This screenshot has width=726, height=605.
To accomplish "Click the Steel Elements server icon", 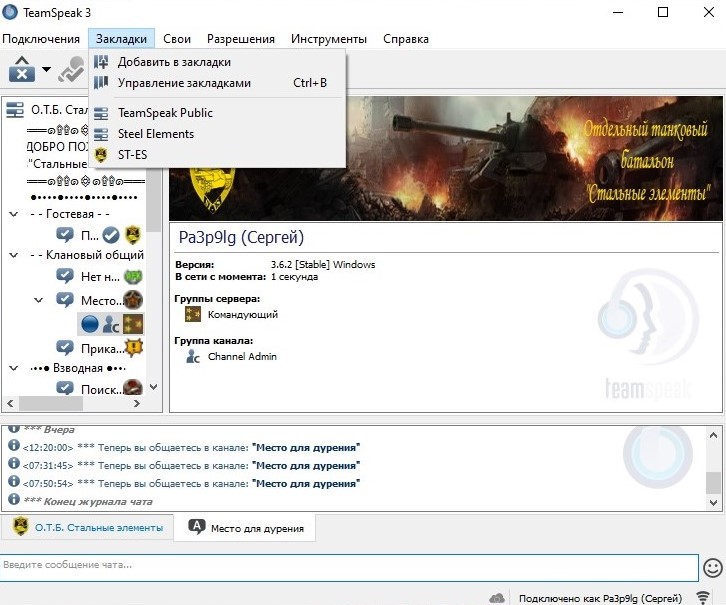I will point(101,134).
